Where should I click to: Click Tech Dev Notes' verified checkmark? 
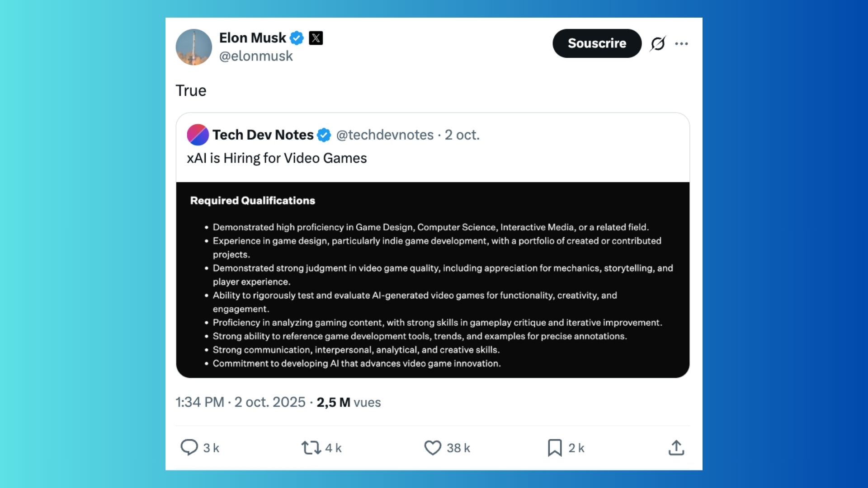click(x=324, y=135)
